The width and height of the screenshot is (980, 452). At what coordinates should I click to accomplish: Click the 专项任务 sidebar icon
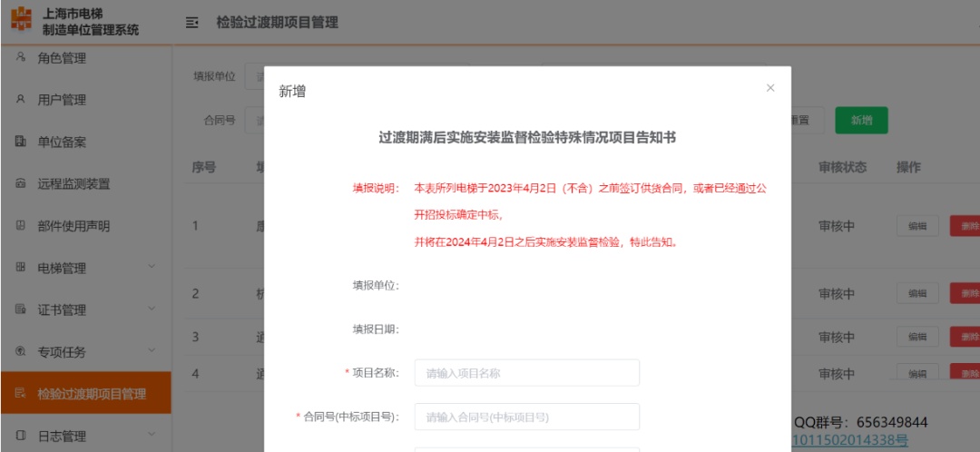21,351
